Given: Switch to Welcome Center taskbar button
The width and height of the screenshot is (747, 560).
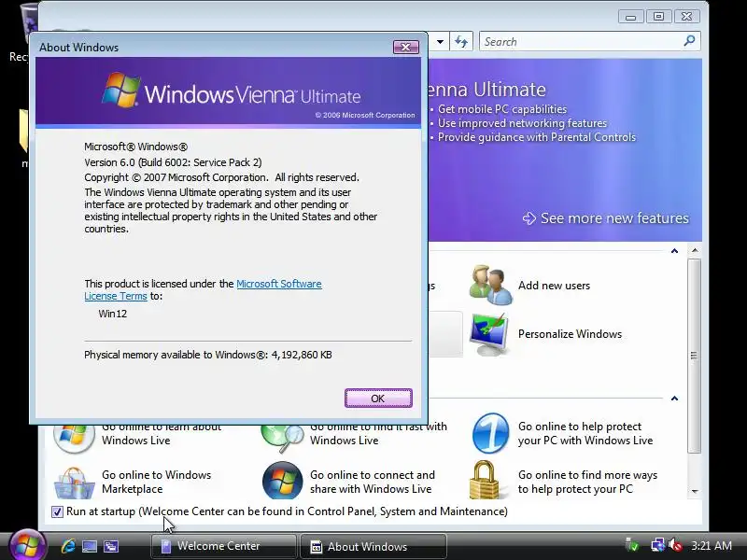Looking at the screenshot, I should click(x=223, y=546).
